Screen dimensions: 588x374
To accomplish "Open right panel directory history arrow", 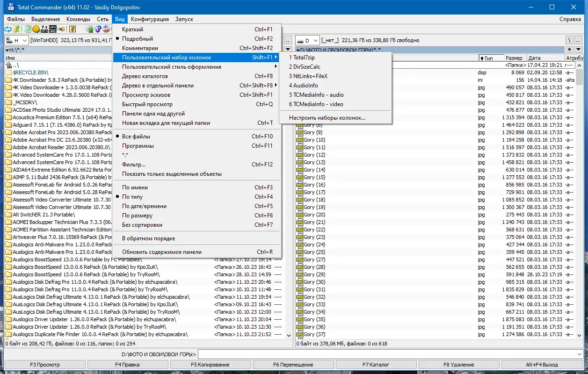I will (x=579, y=50).
